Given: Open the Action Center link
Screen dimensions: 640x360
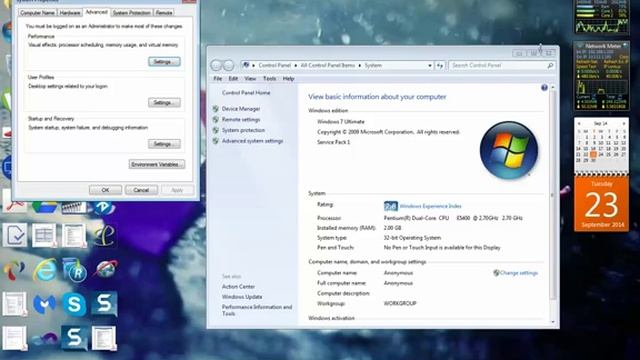Looking at the screenshot, I should (x=238, y=287).
